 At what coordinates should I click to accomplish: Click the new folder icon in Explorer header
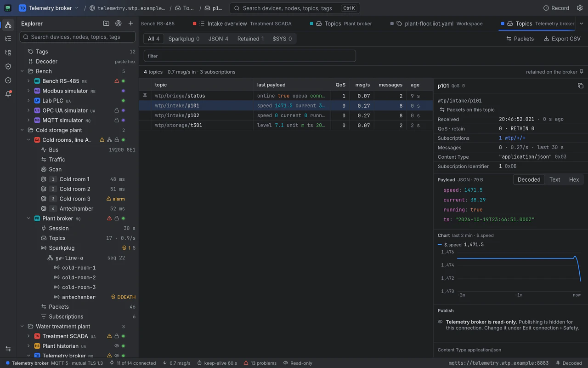pyautogui.click(x=106, y=23)
